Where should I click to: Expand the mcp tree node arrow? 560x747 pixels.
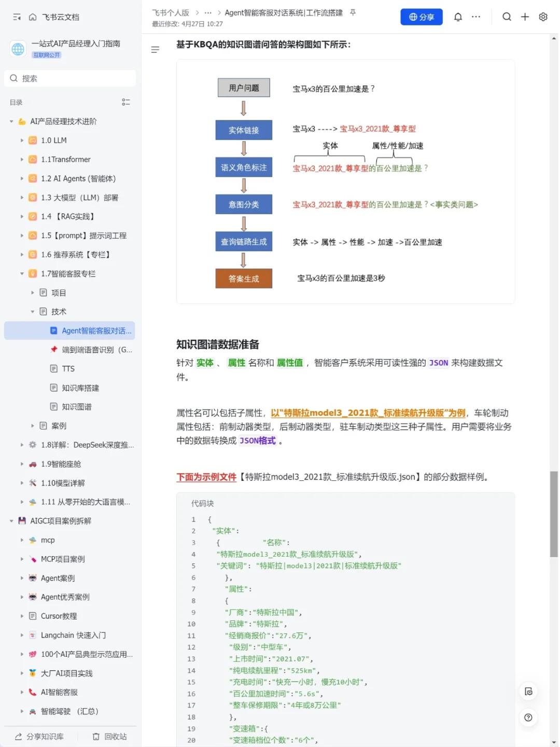22,540
